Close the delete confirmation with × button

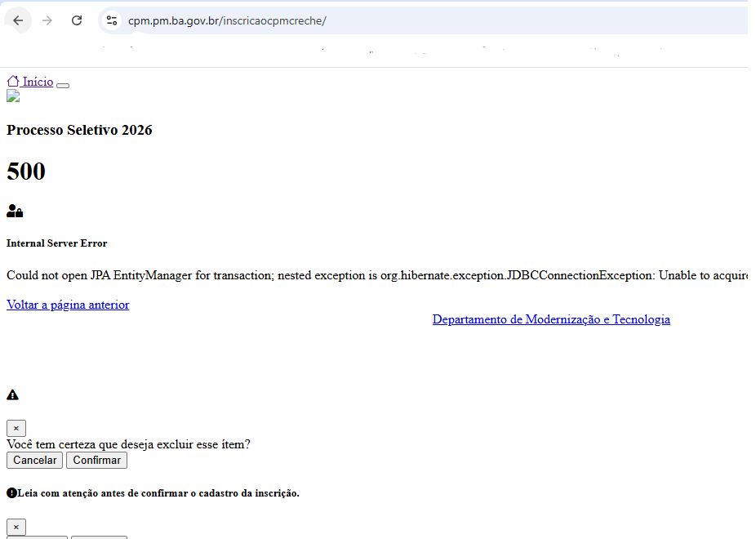point(16,428)
